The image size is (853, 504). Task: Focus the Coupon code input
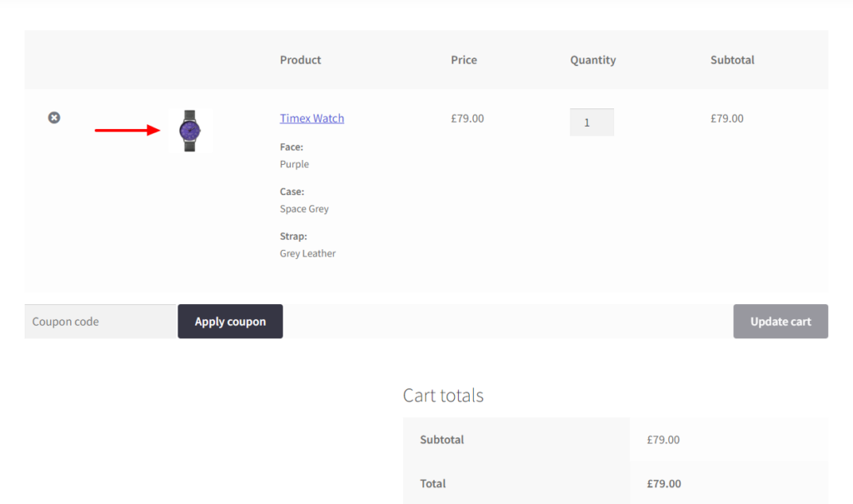(101, 321)
